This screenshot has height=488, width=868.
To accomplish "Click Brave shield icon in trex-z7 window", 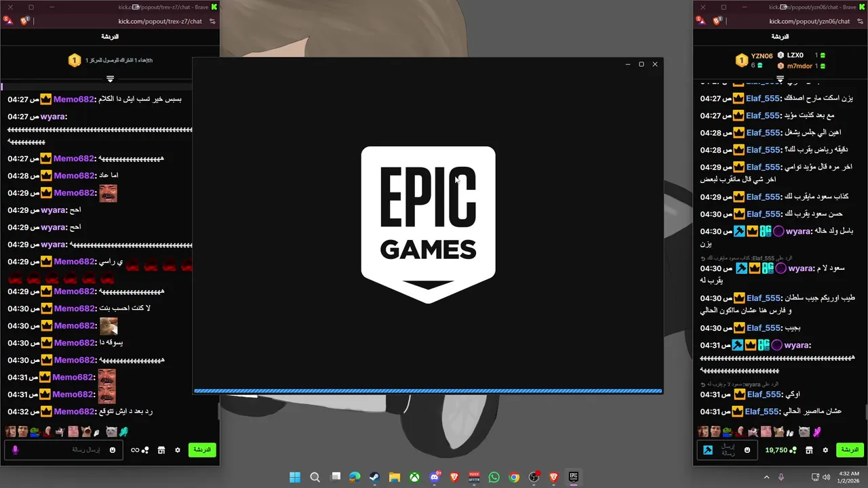I will coord(25,21).
